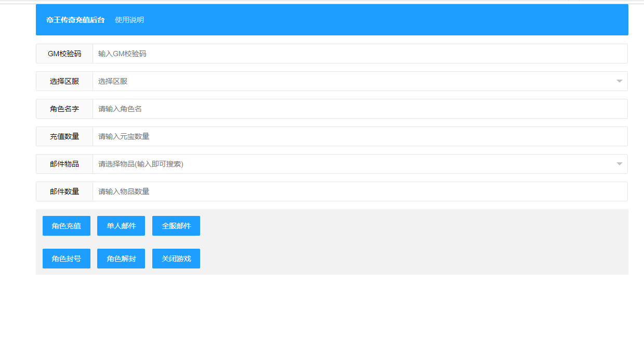Unban character with 角色解封 button
644x346 pixels.
tap(121, 259)
